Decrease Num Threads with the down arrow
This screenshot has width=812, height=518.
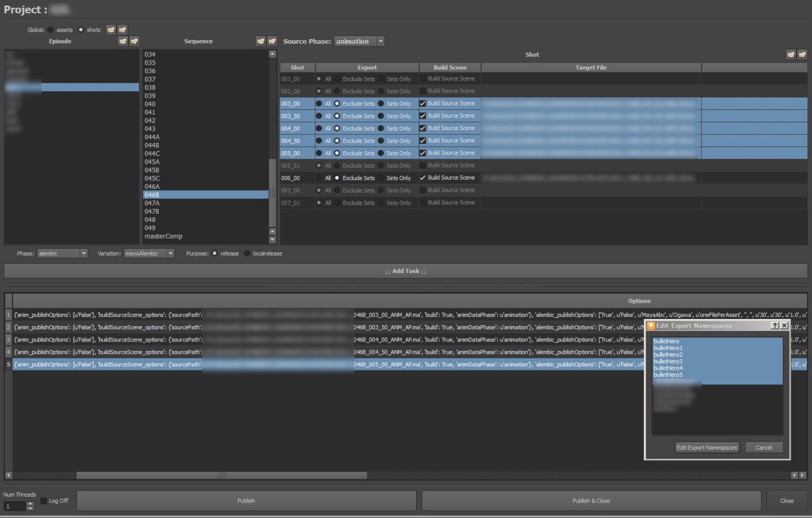click(30, 508)
